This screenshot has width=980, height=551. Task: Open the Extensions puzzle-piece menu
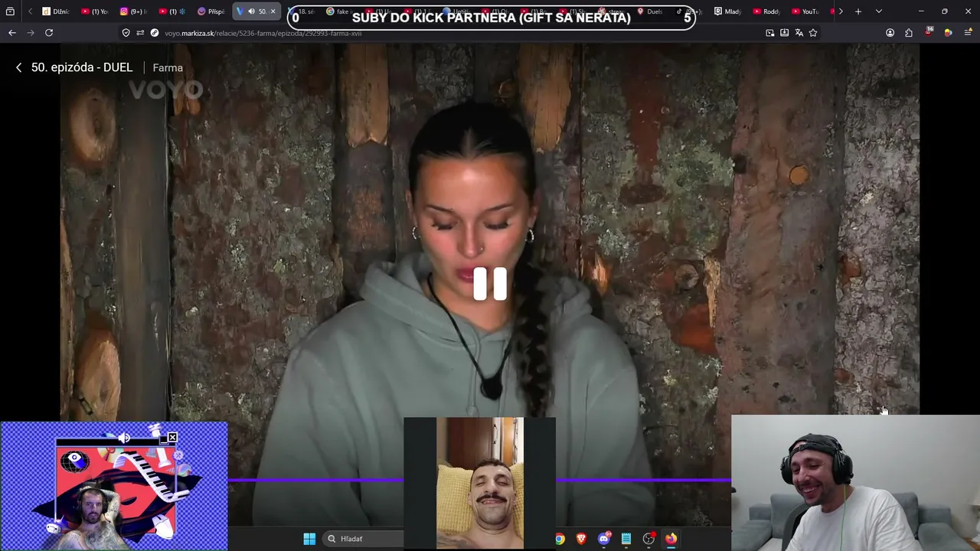click(x=909, y=33)
